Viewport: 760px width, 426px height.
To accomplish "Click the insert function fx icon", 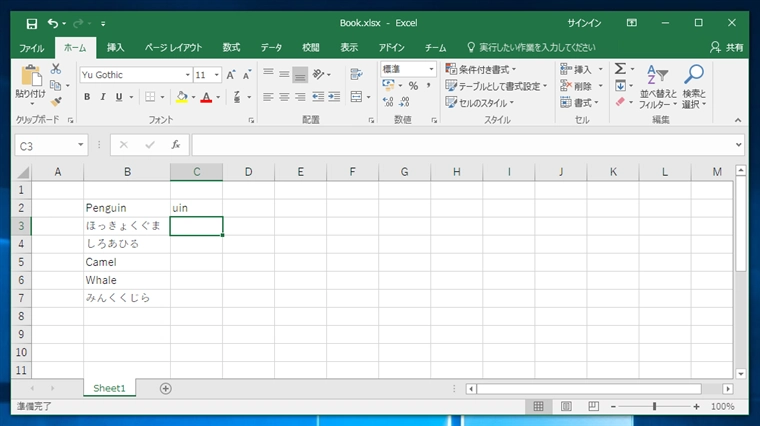I will click(175, 145).
